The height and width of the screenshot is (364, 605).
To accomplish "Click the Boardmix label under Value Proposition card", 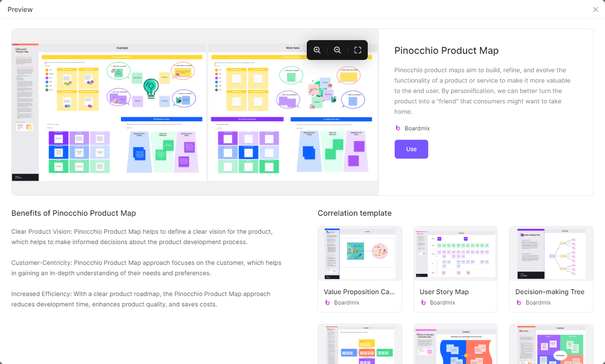I will click(x=346, y=303).
